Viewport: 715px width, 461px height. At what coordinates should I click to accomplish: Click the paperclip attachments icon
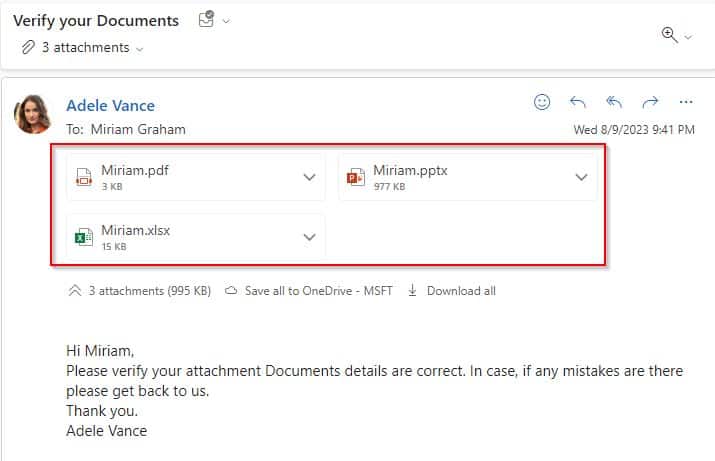tap(28, 47)
